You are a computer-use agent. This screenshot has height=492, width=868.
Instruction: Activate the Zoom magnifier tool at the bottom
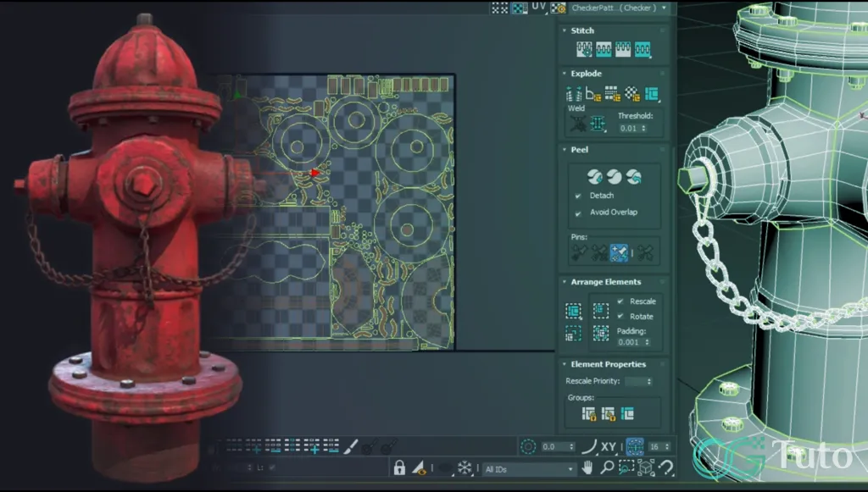[607, 467]
